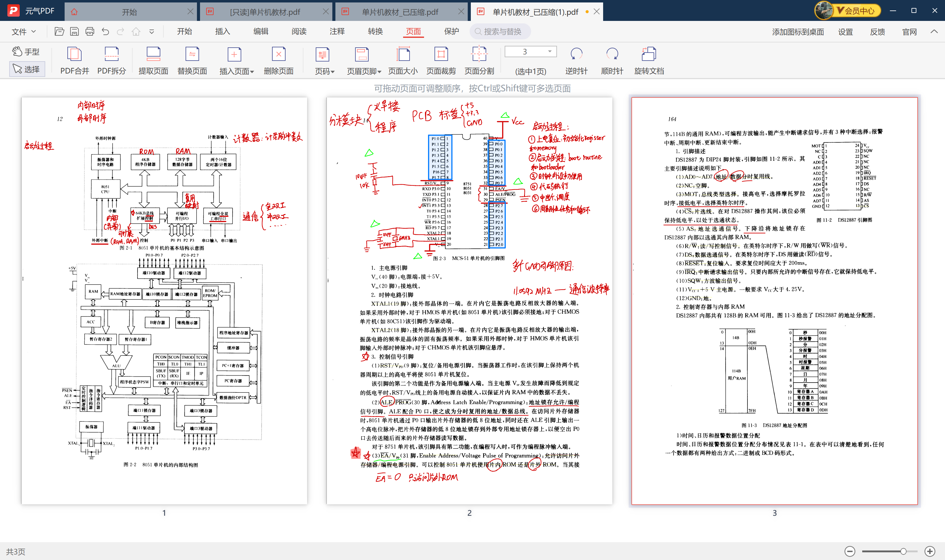This screenshot has height=560, width=945.
Task: Close the 单片机教材_已压缩(1).pdf tab
Action: (597, 12)
